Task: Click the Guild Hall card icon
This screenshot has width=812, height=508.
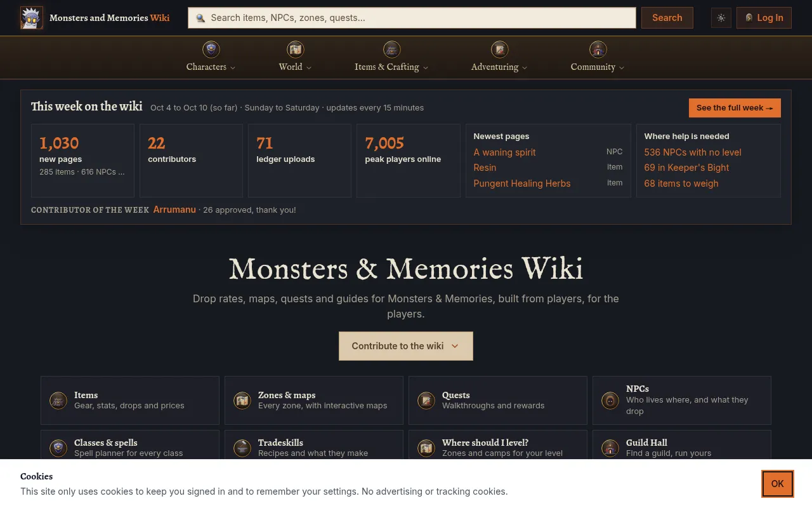Action: pyautogui.click(x=610, y=448)
